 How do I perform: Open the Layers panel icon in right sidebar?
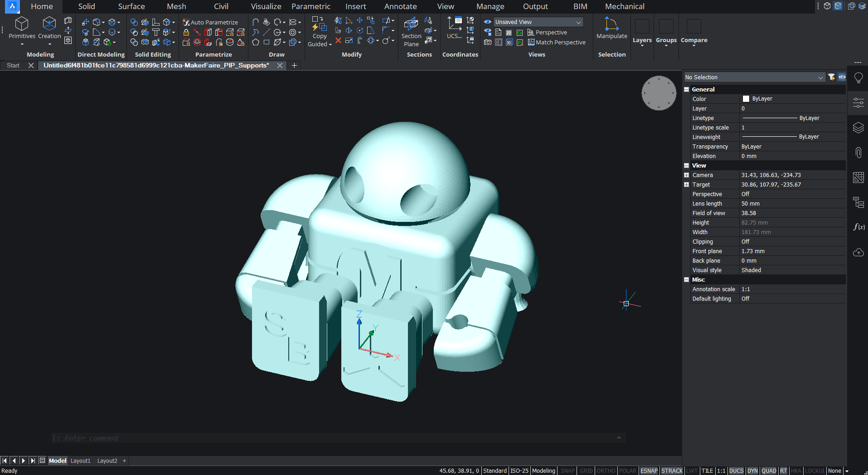point(858,128)
